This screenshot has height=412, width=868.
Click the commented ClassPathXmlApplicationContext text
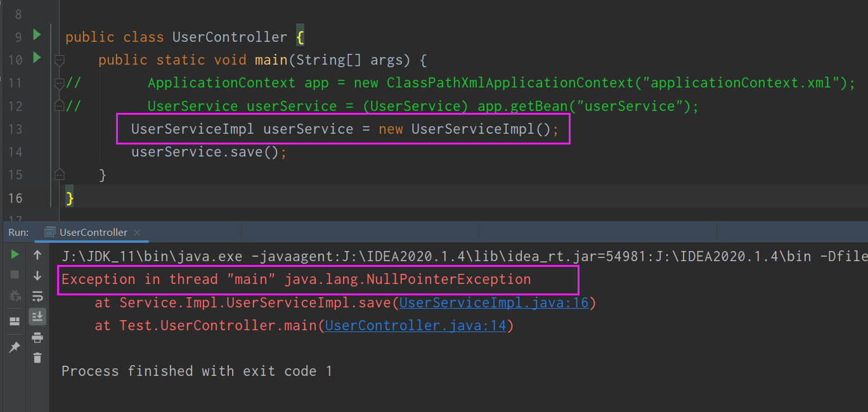click(510, 83)
